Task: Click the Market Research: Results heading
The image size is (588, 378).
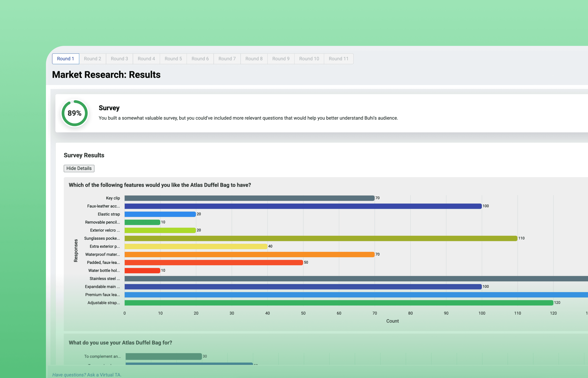Action: (106, 75)
